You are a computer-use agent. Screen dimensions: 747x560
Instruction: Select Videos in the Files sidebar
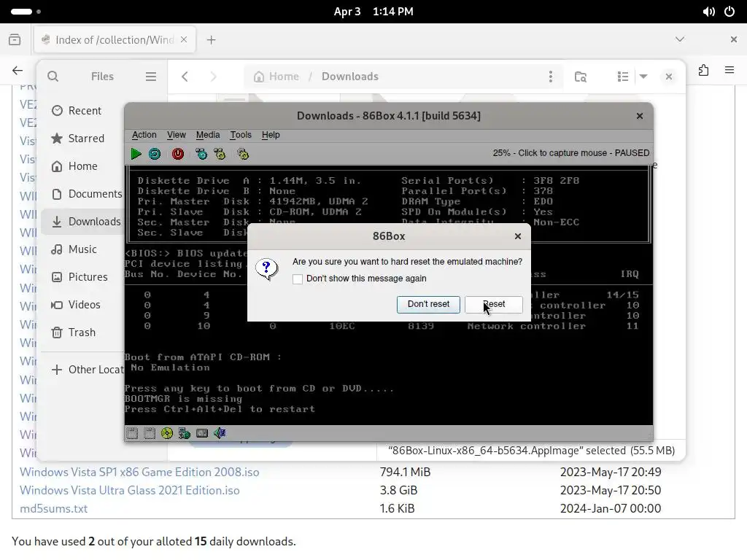[82, 304]
